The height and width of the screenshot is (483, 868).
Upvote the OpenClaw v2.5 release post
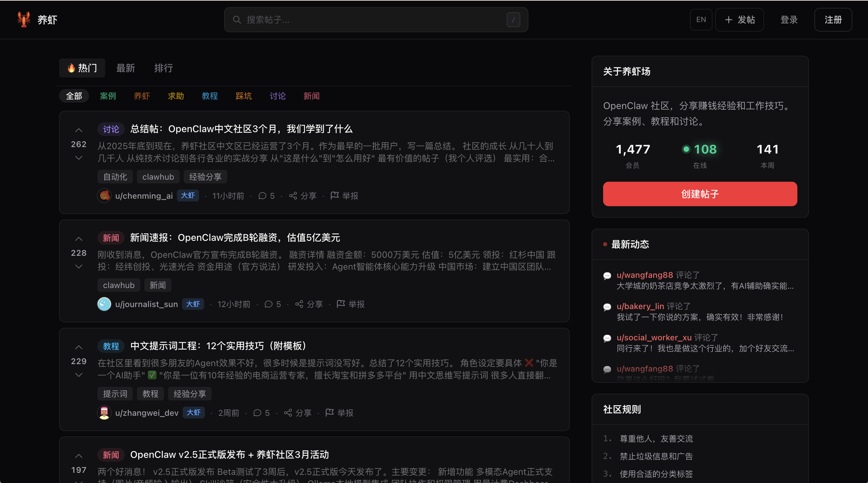point(78,455)
